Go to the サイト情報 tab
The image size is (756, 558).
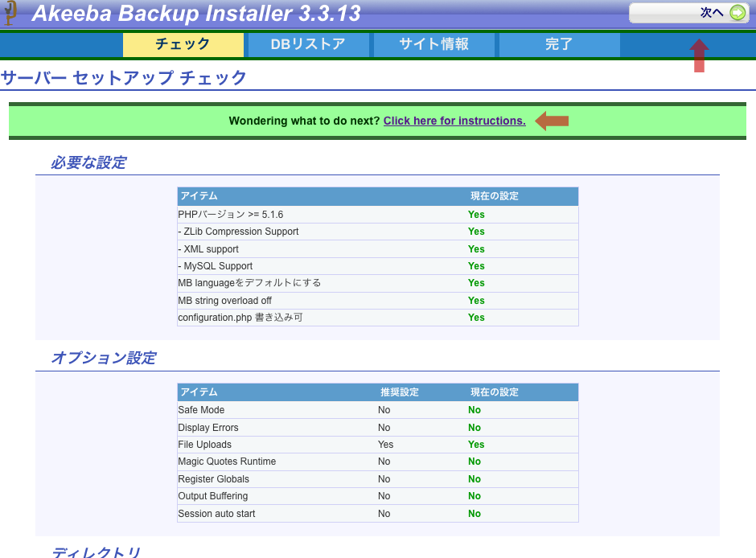[433, 45]
